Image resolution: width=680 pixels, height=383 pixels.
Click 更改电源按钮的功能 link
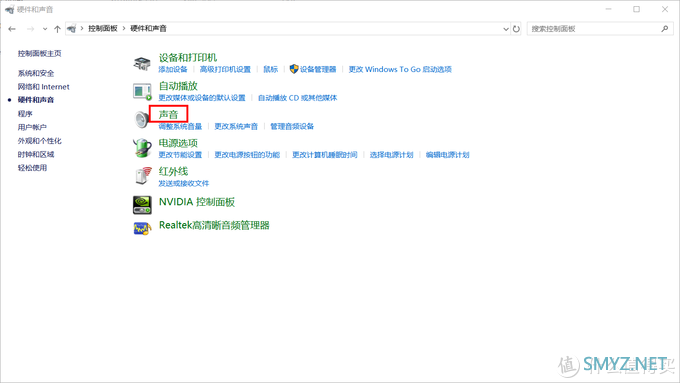tap(247, 155)
